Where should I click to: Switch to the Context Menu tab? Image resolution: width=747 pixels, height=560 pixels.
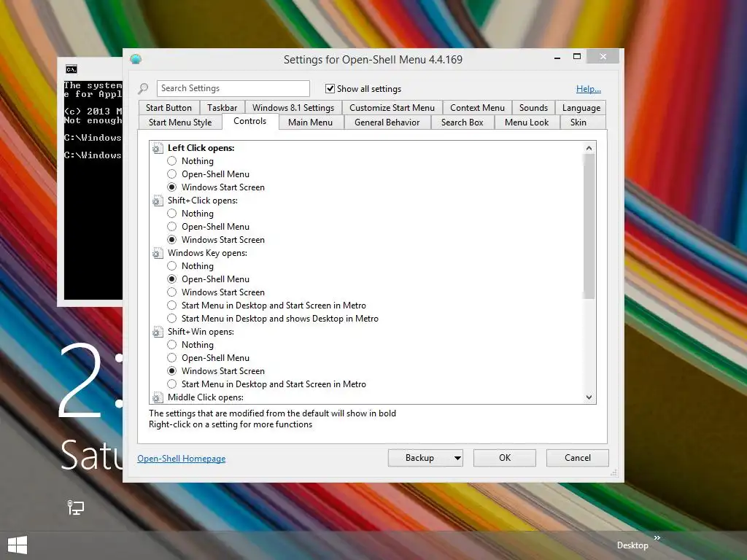pyautogui.click(x=477, y=108)
